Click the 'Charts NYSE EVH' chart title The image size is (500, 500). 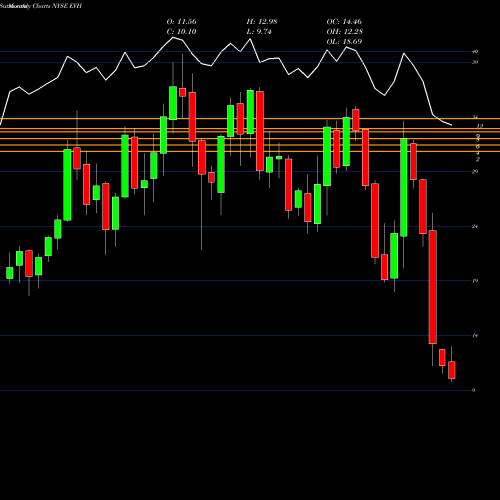(57, 6)
